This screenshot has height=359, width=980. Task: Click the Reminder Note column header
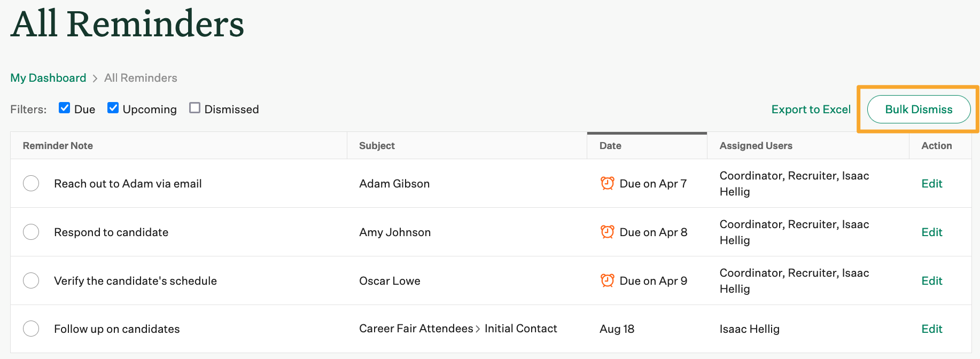point(57,145)
